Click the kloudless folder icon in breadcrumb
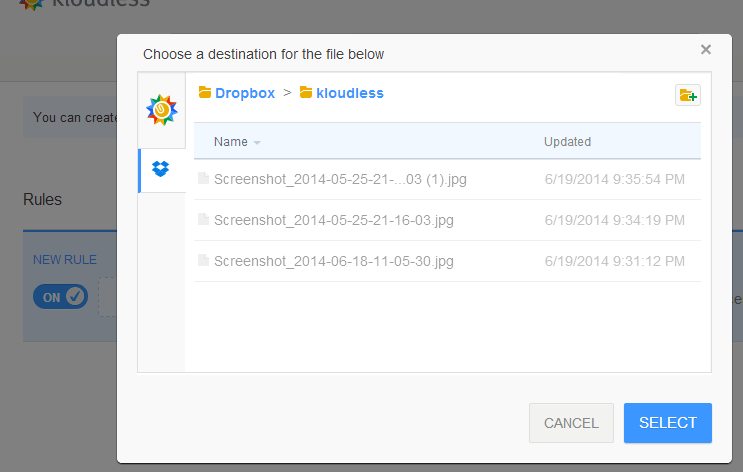This screenshot has width=743, height=472. click(x=306, y=92)
